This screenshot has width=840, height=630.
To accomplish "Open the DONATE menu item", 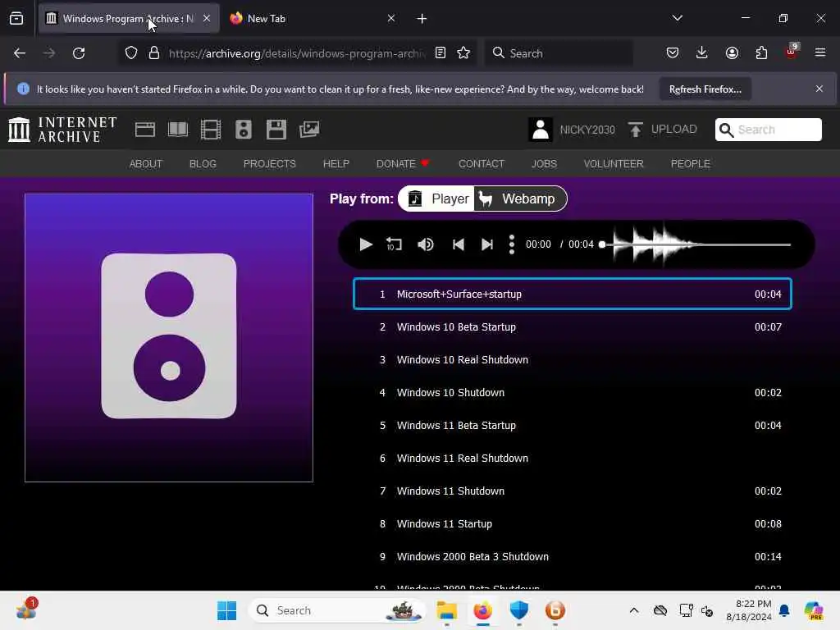I will pos(403,164).
